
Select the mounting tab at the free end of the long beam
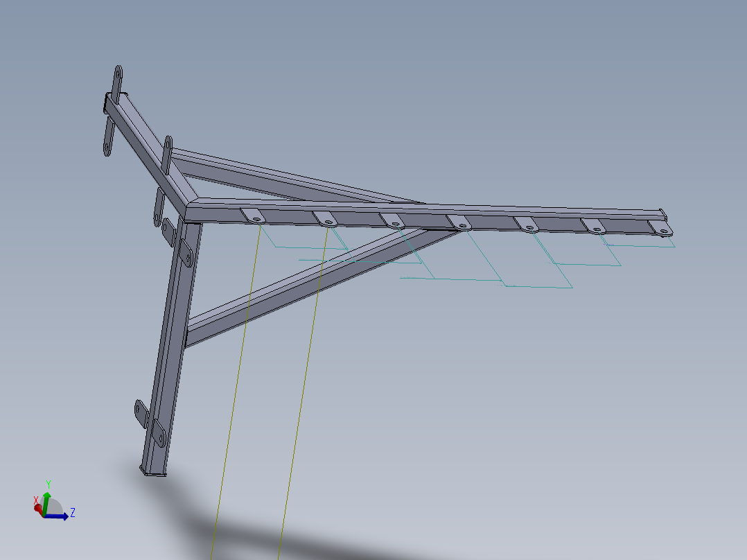(661, 229)
